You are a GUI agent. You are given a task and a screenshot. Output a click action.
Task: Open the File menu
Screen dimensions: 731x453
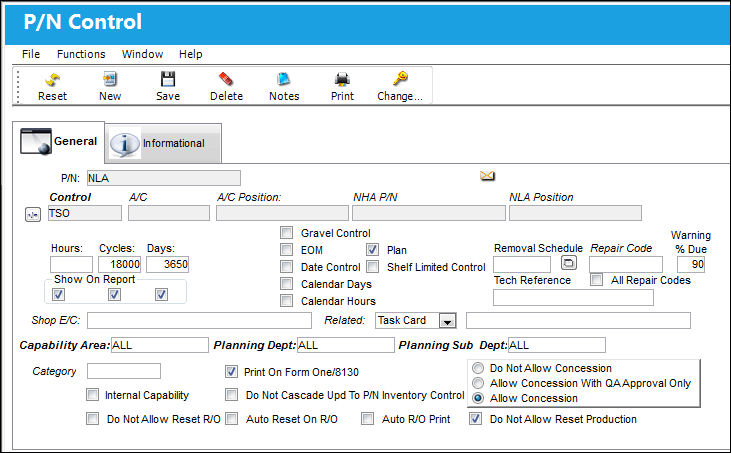pos(31,54)
